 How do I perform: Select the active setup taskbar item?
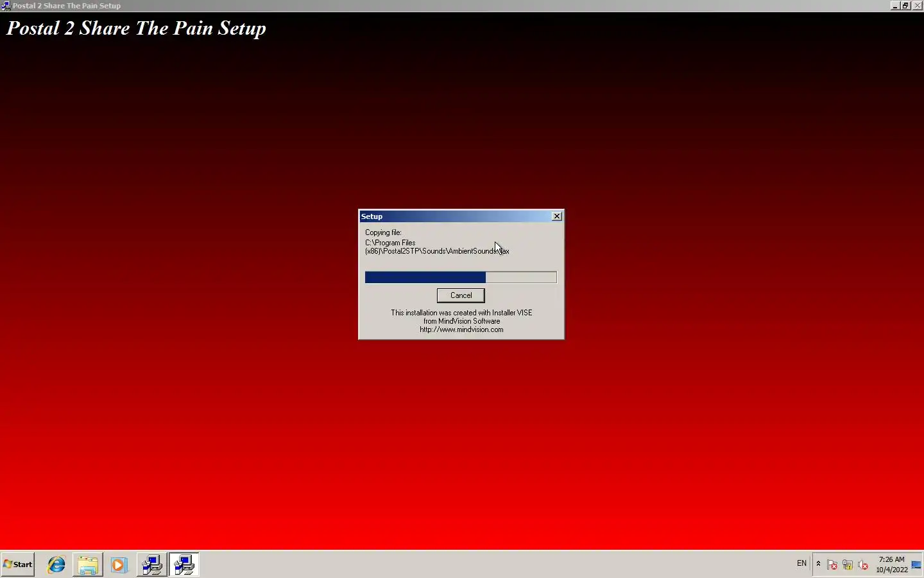[x=184, y=565]
